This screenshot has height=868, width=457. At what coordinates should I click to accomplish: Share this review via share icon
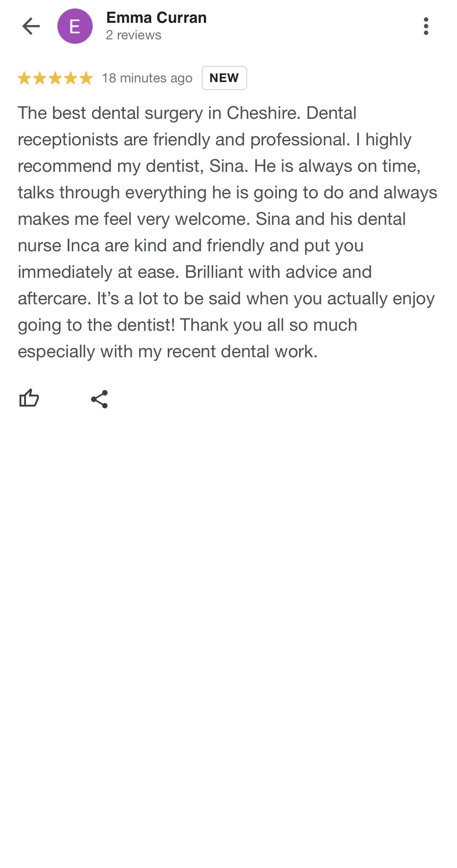pyautogui.click(x=99, y=399)
